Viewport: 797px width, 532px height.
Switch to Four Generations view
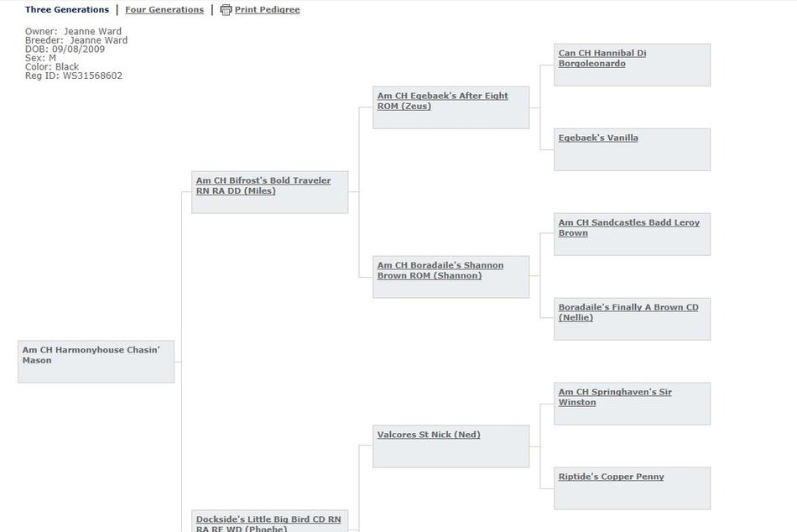[x=164, y=10]
